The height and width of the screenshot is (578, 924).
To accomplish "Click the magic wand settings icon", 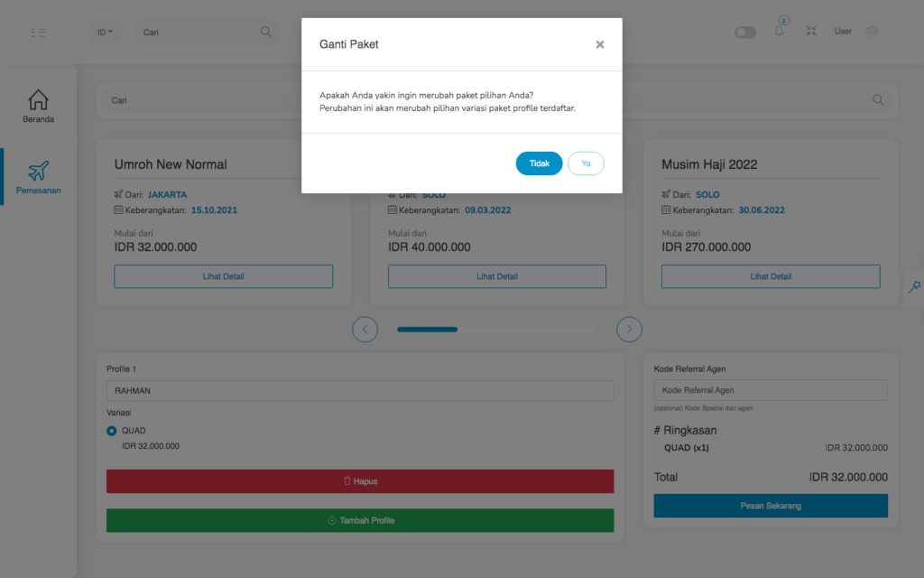I will point(914,286).
